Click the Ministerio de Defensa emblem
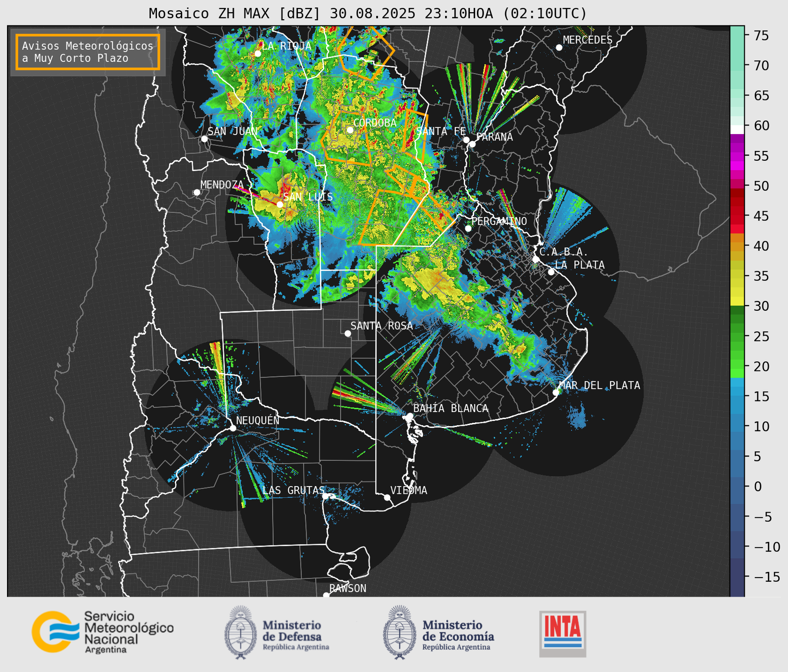The width and height of the screenshot is (788, 672). point(241,632)
